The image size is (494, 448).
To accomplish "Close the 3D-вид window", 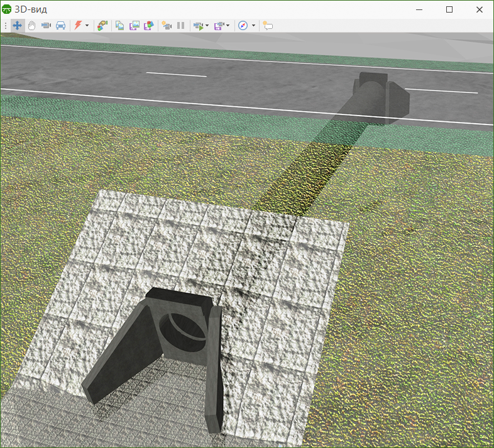I will [480, 9].
